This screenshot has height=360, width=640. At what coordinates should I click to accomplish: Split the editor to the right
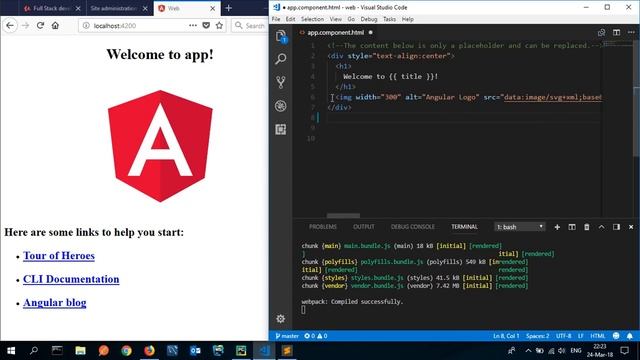point(616,32)
